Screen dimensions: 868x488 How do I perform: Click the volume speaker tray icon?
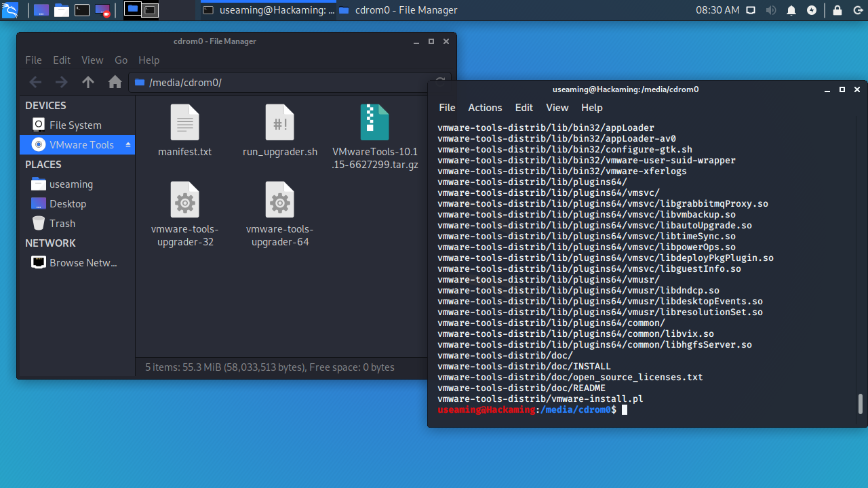point(771,10)
